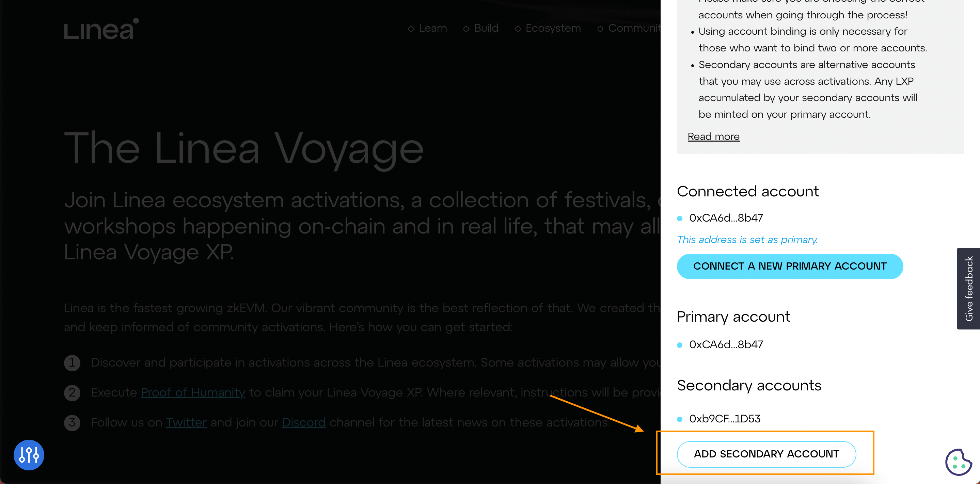
Task: Follow the Read more link
Action: pyautogui.click(x=713, y=136)
